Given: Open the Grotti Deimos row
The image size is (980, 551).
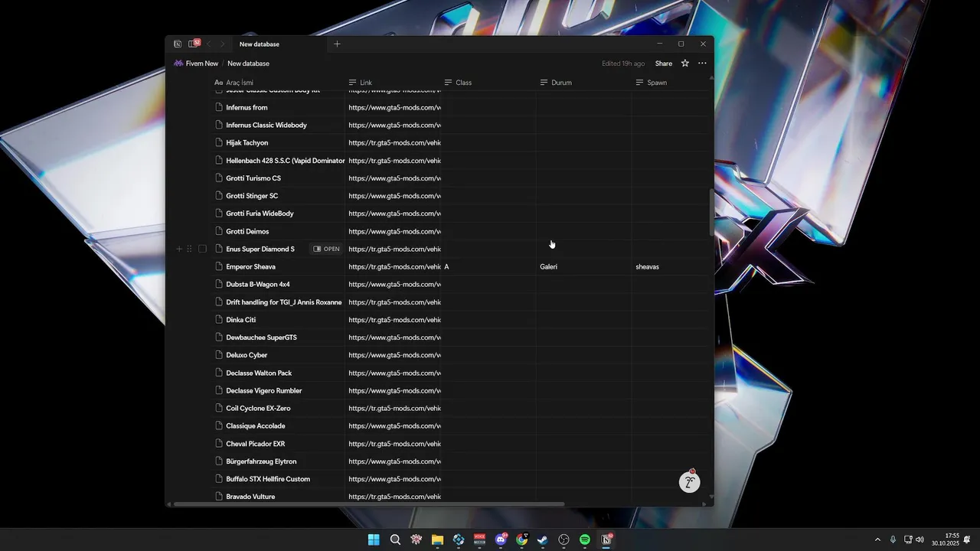Looking at the screenshot, I should [247, 231].
